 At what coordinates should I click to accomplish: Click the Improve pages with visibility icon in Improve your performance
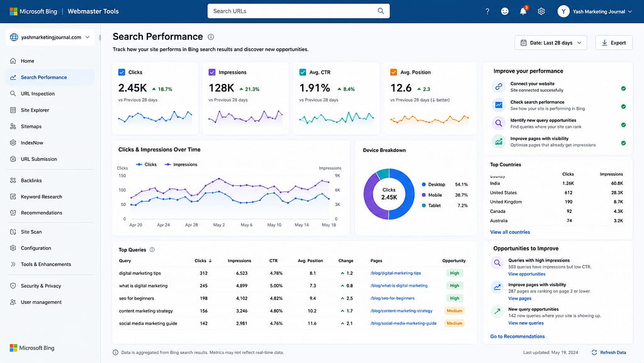(498, 141)
